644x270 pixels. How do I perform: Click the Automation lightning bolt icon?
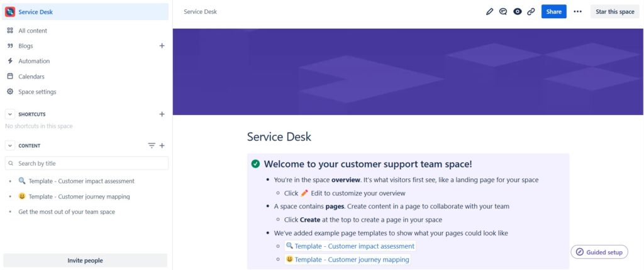10,61
